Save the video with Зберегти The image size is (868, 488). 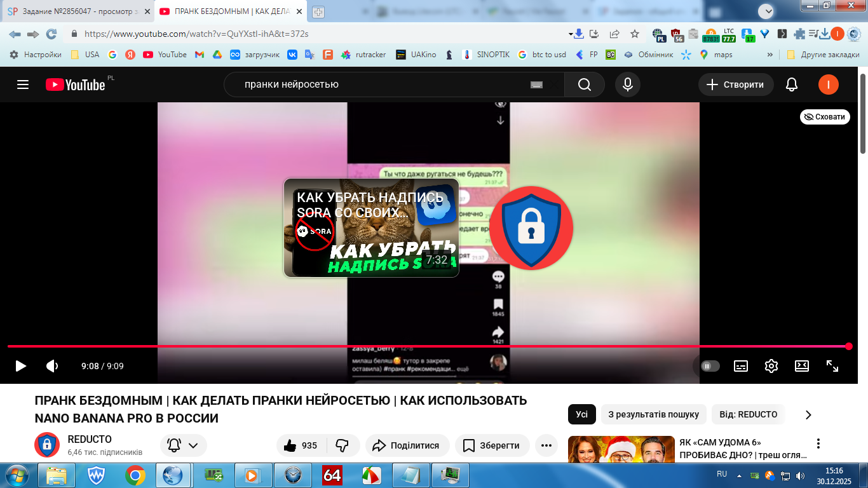click(x=491, y=445)
